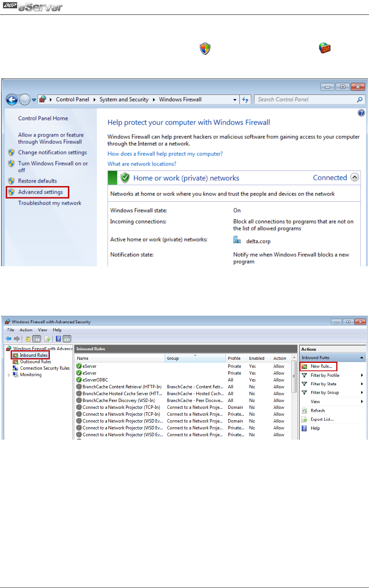Open the View menu in the menu bar
This screenshot has width=369, height=588.
pos(43,330)
